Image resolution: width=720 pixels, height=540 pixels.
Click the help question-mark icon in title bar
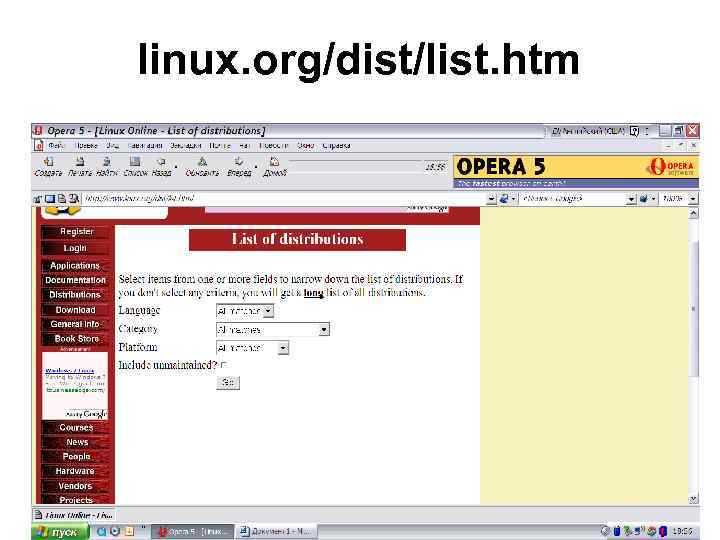[x=634, y=131]
